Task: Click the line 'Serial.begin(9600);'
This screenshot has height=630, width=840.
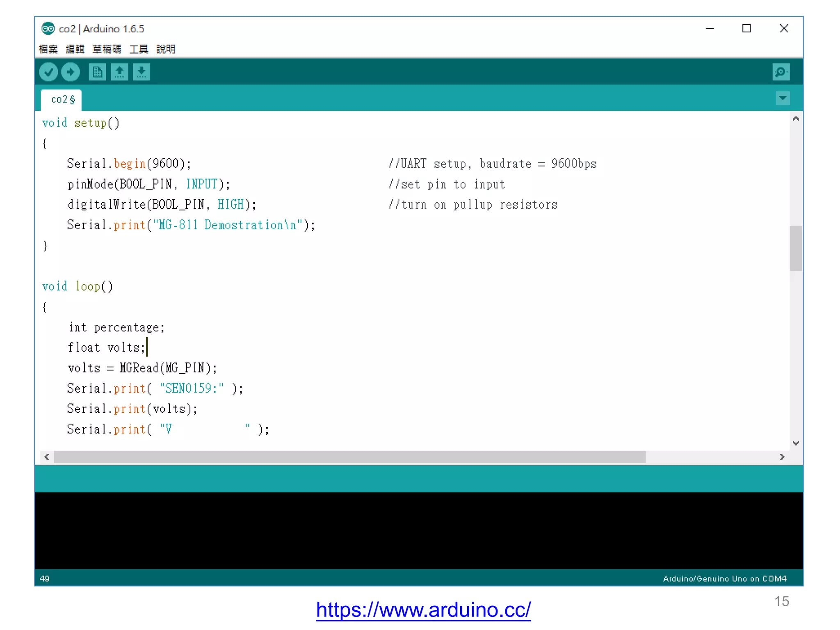Action: tap(129, 164)
